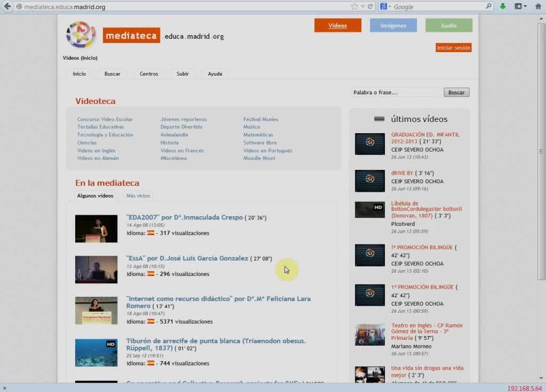Viewport: 546px width, 392px height.
Task: Open the address bar history dropdown arrow
Action: pos(363,6)
